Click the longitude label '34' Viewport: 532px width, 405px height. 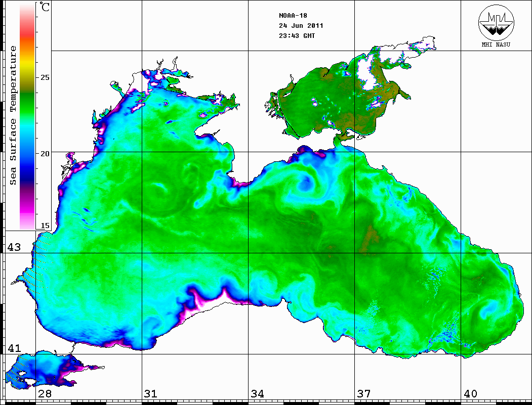[x=258, y=394]
